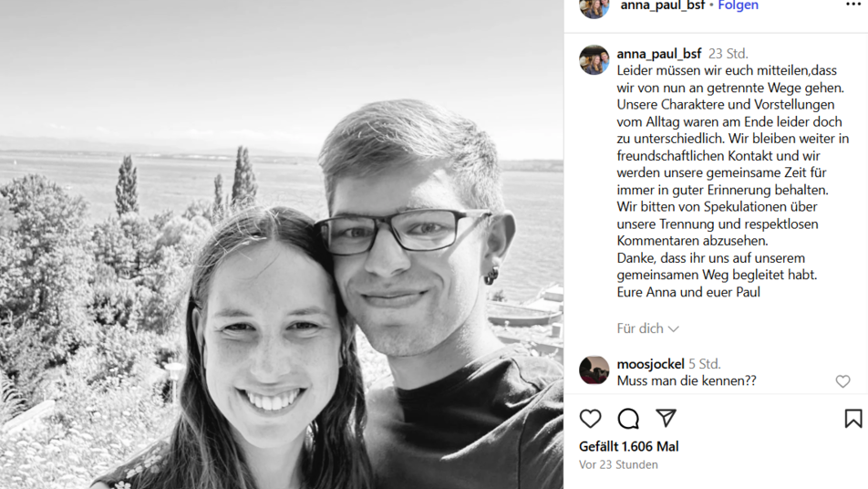Open the header profile picture of anna_paul_bsf

[594, 7]
